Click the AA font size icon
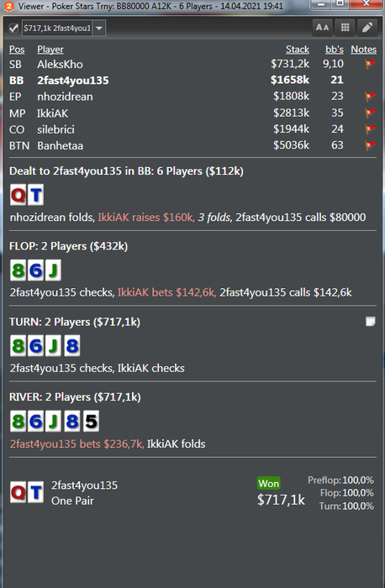Viewport: 385px width, 588px height. pos(322,28)
